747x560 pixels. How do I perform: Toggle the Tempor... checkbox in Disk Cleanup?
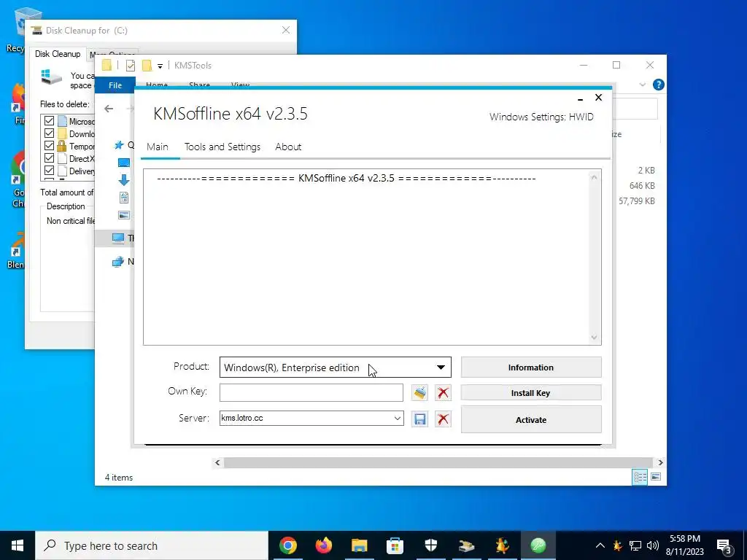coord(49,146)
